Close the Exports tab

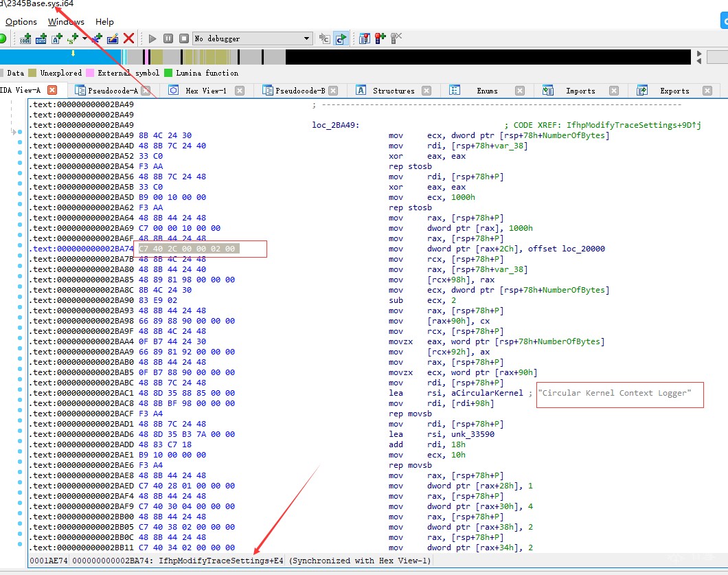[x=707, y=91]
